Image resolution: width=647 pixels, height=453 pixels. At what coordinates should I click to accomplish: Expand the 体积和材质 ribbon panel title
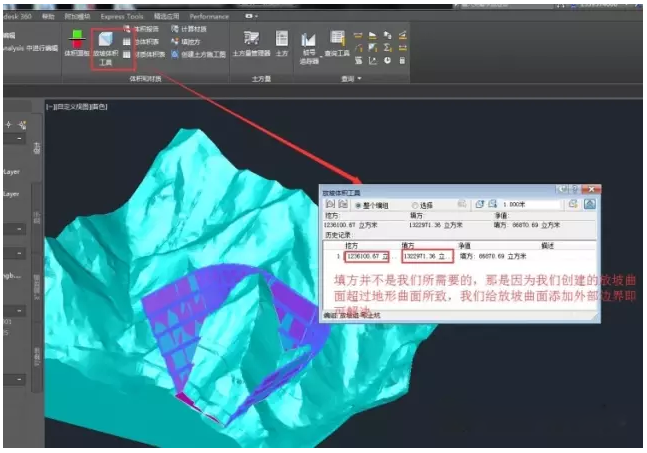[x=146, y=77]
